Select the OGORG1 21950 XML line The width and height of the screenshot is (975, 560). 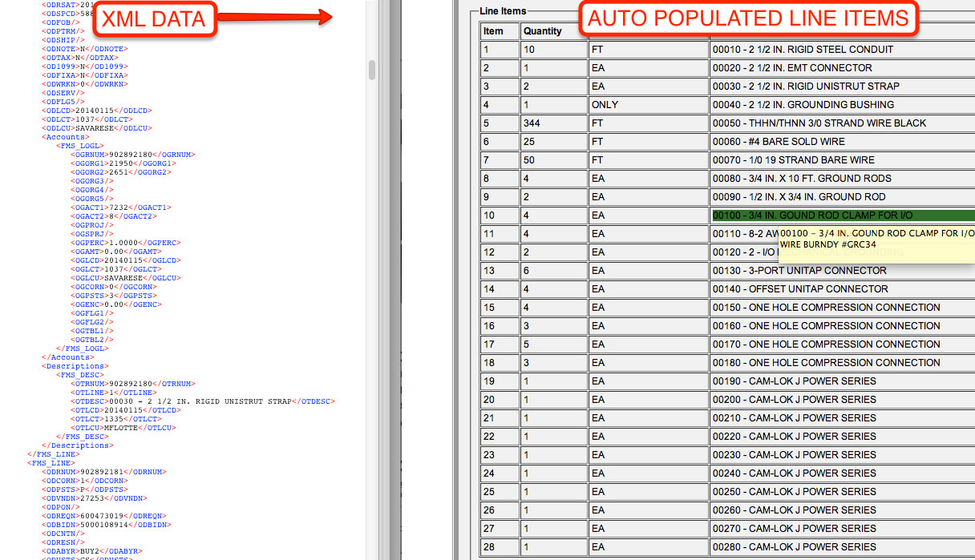(x=124, y=163)
